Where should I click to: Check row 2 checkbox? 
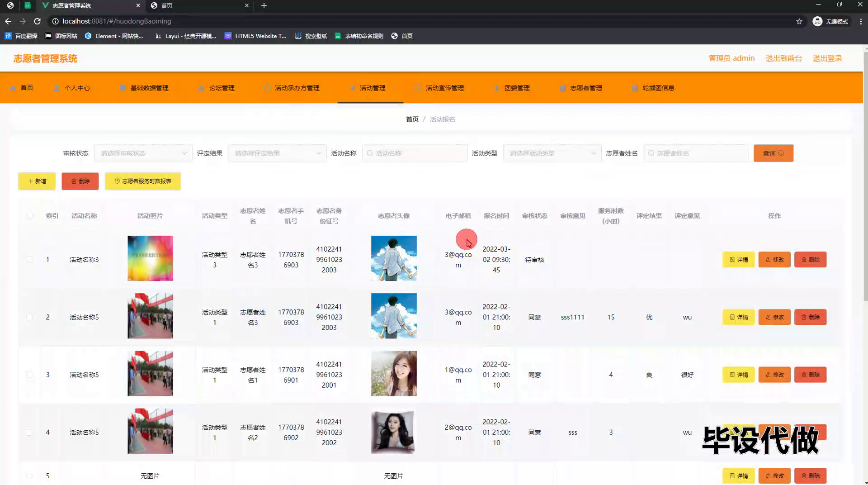29,317
